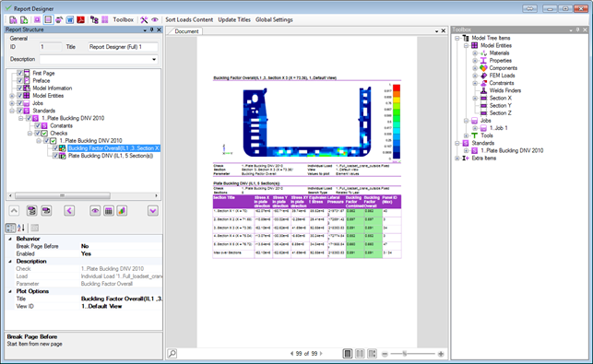Click the chart plot button below the tree
This screenshot has height=364, width=593.
click(122, 210)
